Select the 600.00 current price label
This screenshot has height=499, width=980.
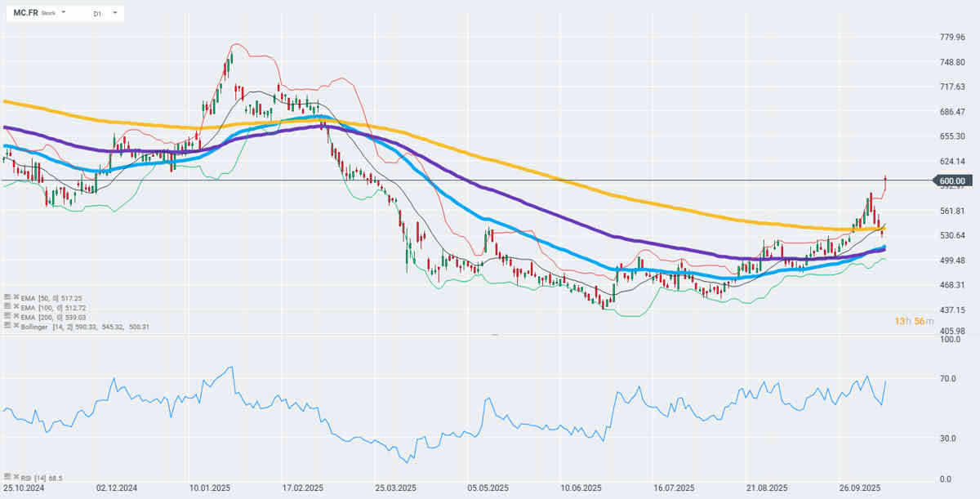952,180
